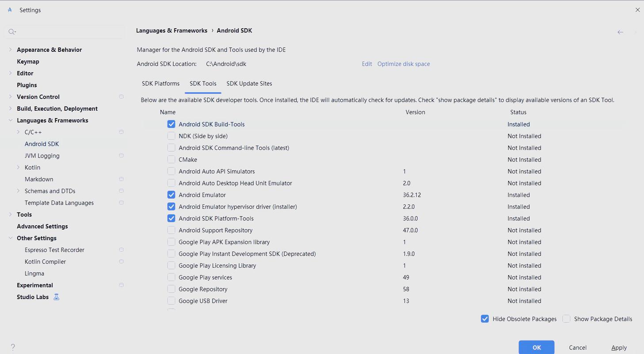The width and height of the screenshot is (644, 354).
Task: Enable Show Package Details checkbox
Action: tap(566, 319)
